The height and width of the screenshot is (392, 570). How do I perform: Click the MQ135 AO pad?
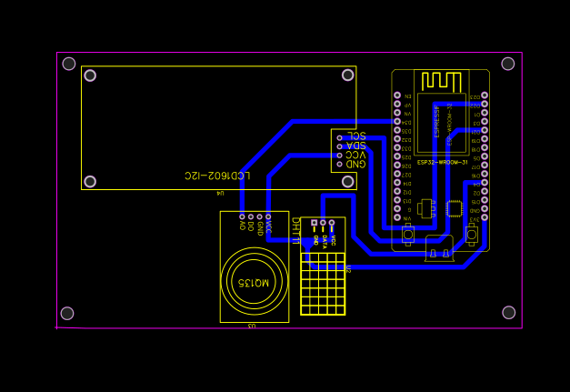point(242,217)
